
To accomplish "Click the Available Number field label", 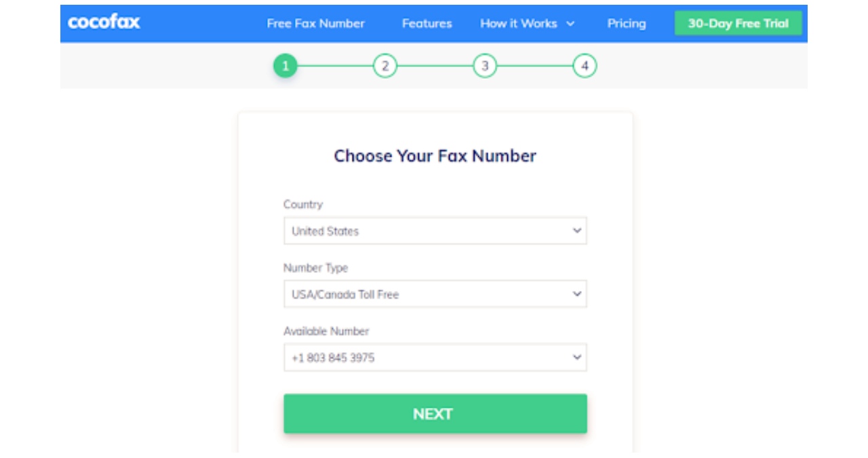I will [x=326, y=331].
